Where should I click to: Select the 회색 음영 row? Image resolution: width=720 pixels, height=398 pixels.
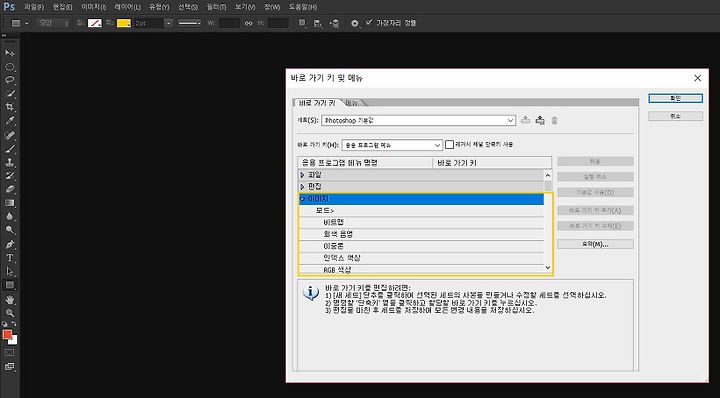pyautogui.click(x=421, y=234)
